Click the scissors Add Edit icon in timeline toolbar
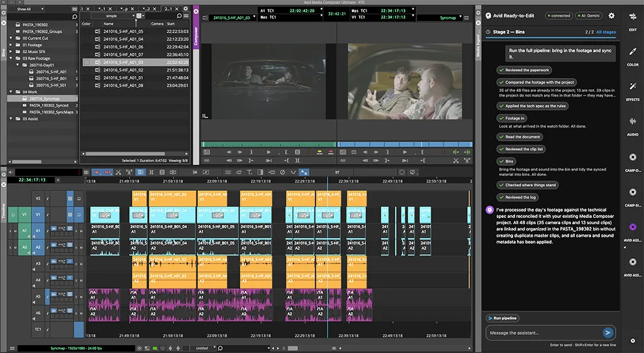This screenshot has width=644, height=353. pyautogui.click(x=118, y=172)
